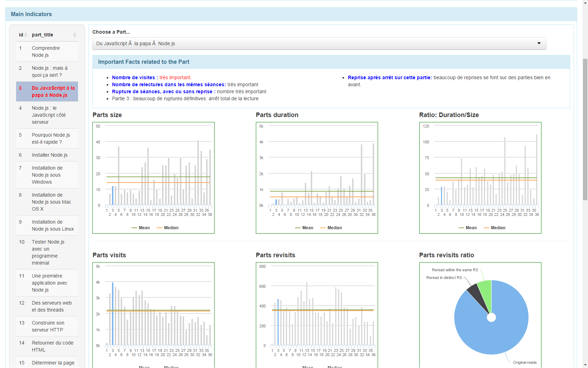Toggle Median legend in Parts size chart
Image resolution: width=588 pixels, height=368 pixels.
coord(168,228)
